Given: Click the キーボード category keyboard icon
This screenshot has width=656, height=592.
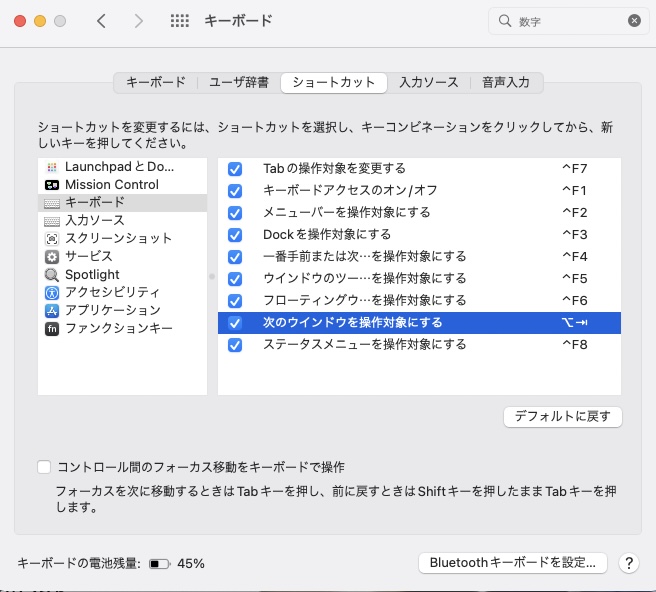Looking at the screenshot, I should tap(52, 203).
